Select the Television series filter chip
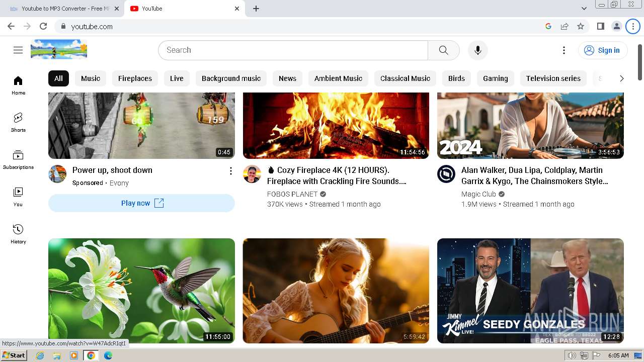The image size is (644, 362). point(553,78)
